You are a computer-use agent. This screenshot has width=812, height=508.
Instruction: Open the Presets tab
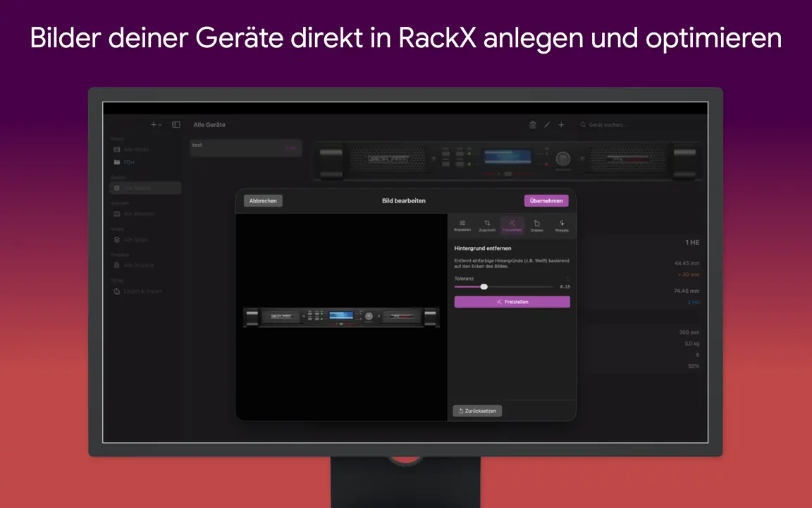(x=562, y=226)
